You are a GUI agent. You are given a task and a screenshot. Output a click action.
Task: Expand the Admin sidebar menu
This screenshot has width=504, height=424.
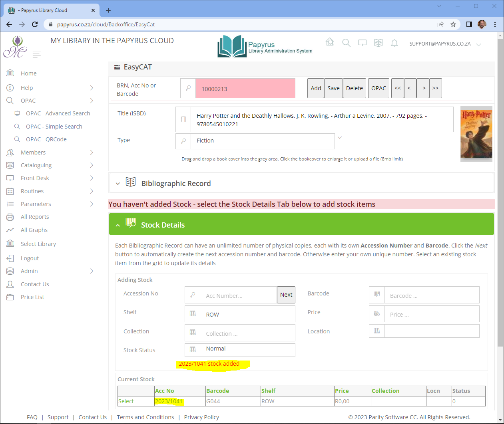click(92, 271)
